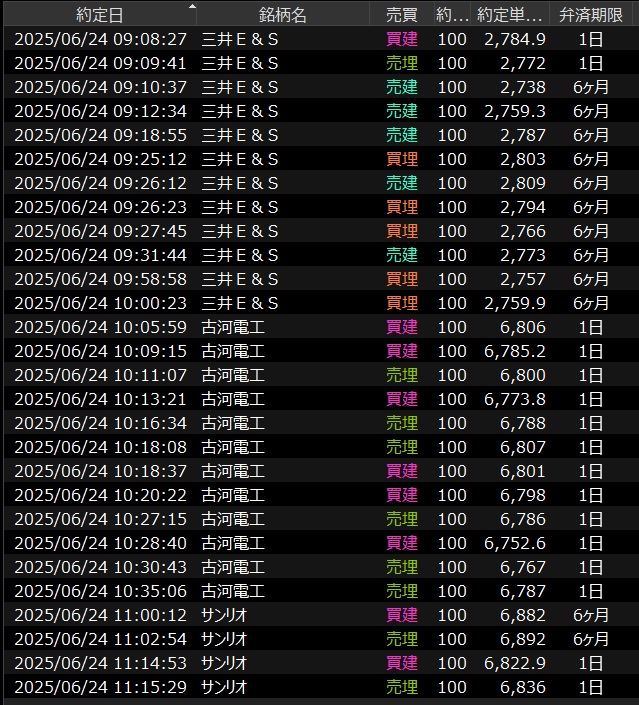Click the 6,752.6 price cell
Viewport: 639px width, 705px height.
(x=514, y=543)
